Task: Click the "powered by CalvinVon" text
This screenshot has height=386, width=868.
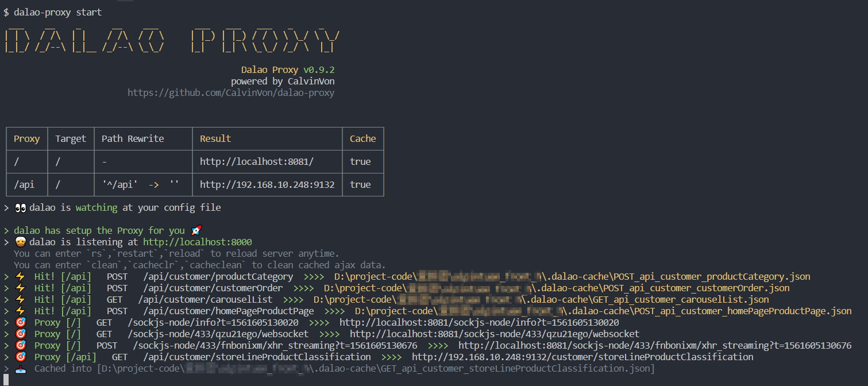Action: click(x=283, y=81)
